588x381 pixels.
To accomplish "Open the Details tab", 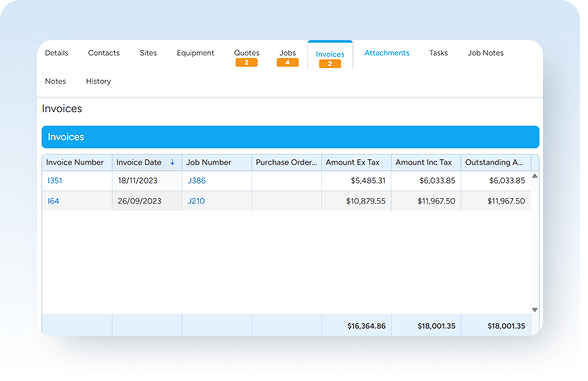I will [57, 53].
